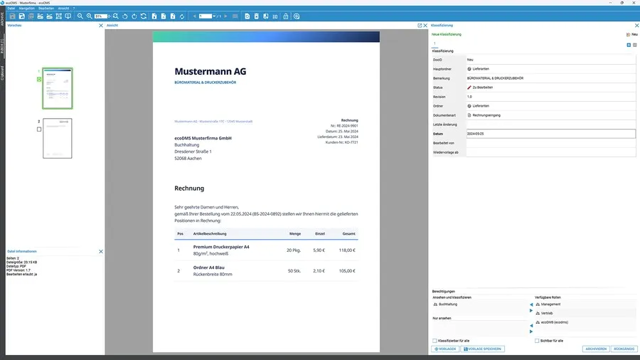
Task: Switch to the Clipboard side tab
Action: [x=2, y=73]
